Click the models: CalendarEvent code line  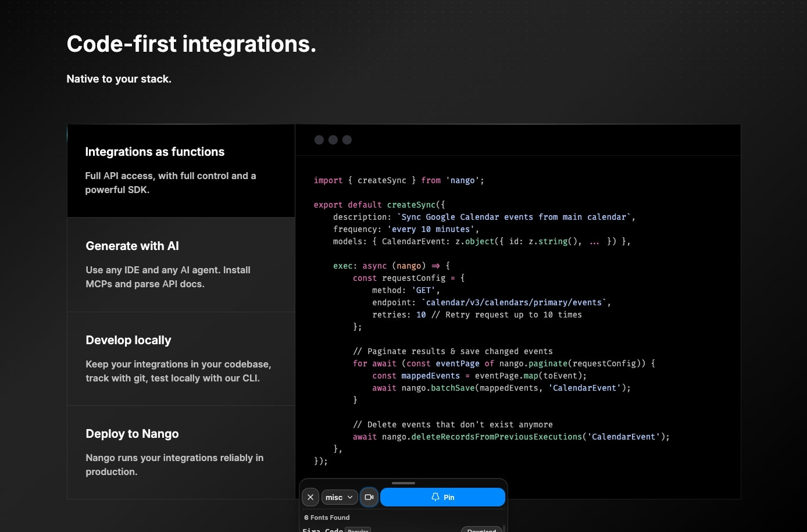(x=481, y=241)
